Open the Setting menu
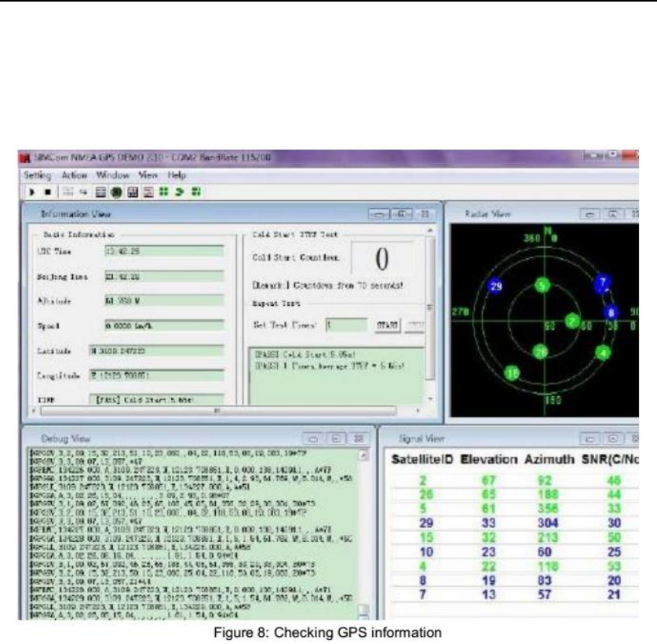The image size is (657, 644). pos(38,175)
